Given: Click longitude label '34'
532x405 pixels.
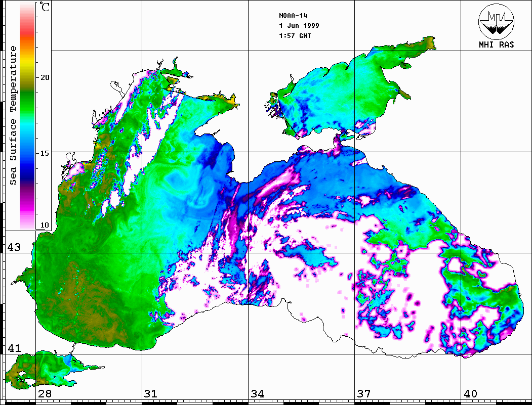Looking at the screenshot, I should pos(257,394).
